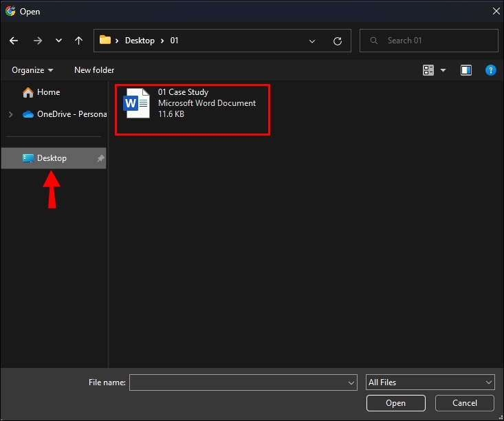Image resolution: width=504 pixels, height=421 pixels.
Task: Go up one folder level
Action: tap(78, 41)
